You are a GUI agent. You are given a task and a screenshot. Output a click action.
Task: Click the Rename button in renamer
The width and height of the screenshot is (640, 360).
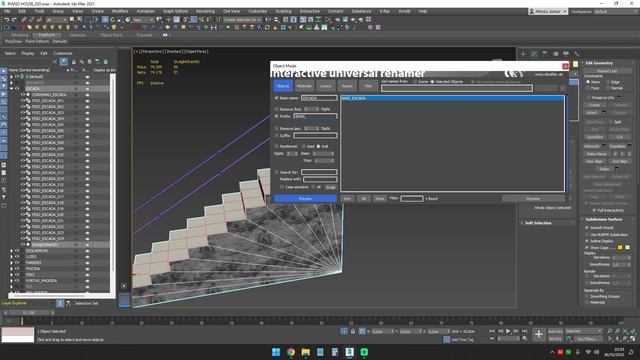coord(533,198)
